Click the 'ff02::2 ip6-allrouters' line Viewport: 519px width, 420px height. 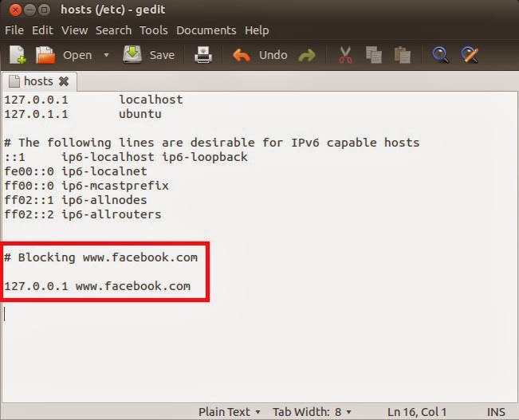click(83, 214)
